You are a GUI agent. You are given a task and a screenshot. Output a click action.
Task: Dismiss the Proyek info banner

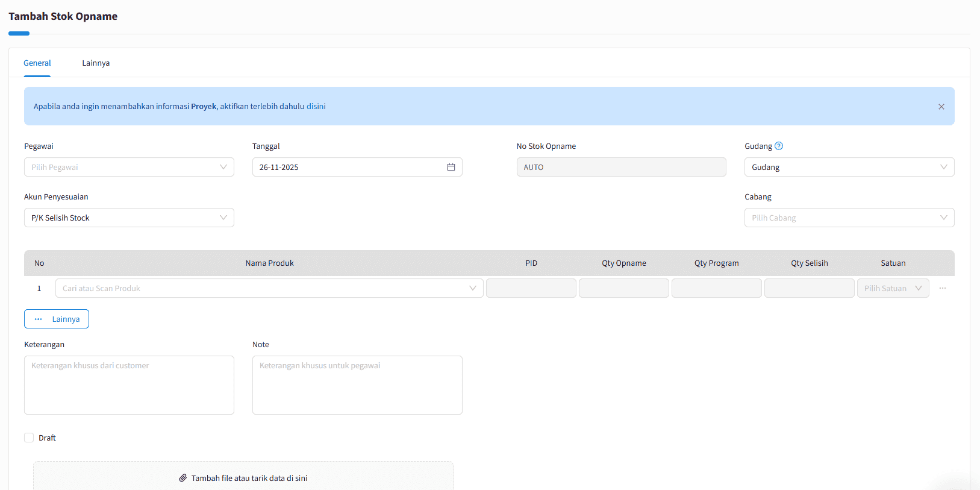point(941,107)
